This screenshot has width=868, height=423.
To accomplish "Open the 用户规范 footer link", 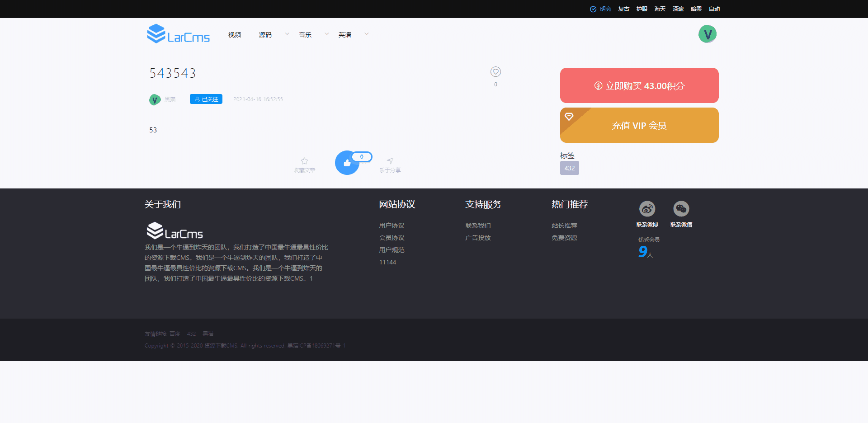I will point(392,250).
